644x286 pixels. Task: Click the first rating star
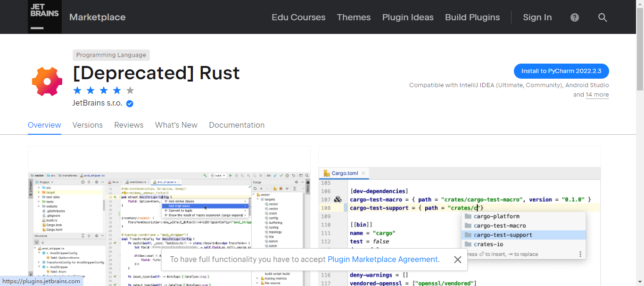click(77, 90)
